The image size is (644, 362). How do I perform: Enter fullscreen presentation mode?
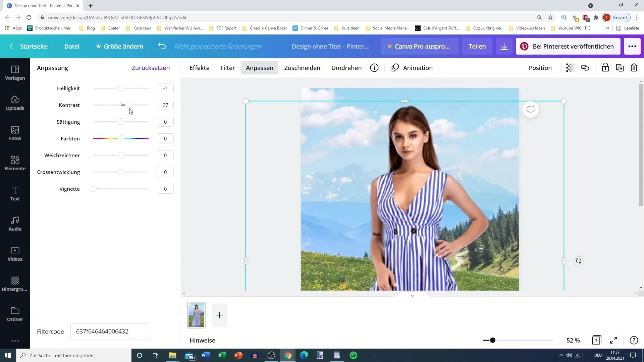pyautogui.click(x=613, y=340)
